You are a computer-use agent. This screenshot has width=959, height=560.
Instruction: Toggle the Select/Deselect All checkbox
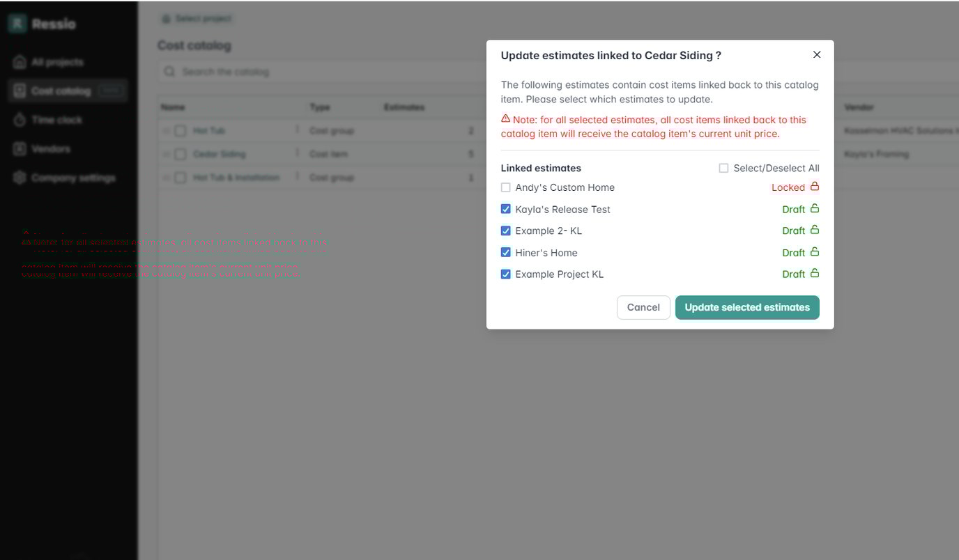point(723,168)
